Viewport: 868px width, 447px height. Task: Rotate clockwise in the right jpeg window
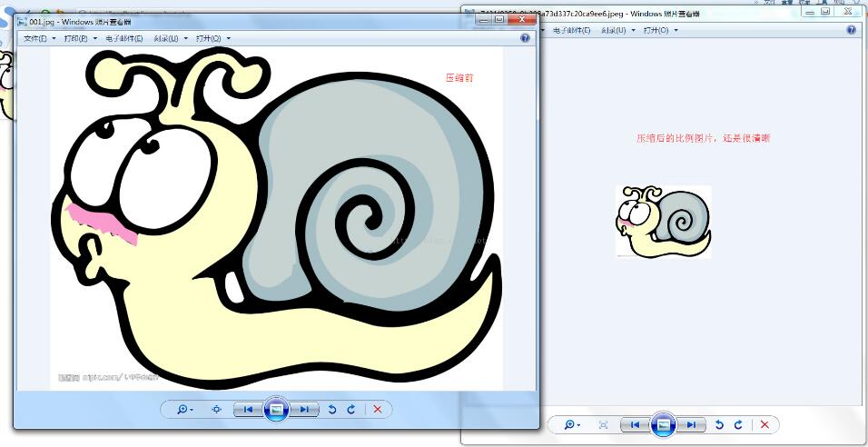[738, 424]
